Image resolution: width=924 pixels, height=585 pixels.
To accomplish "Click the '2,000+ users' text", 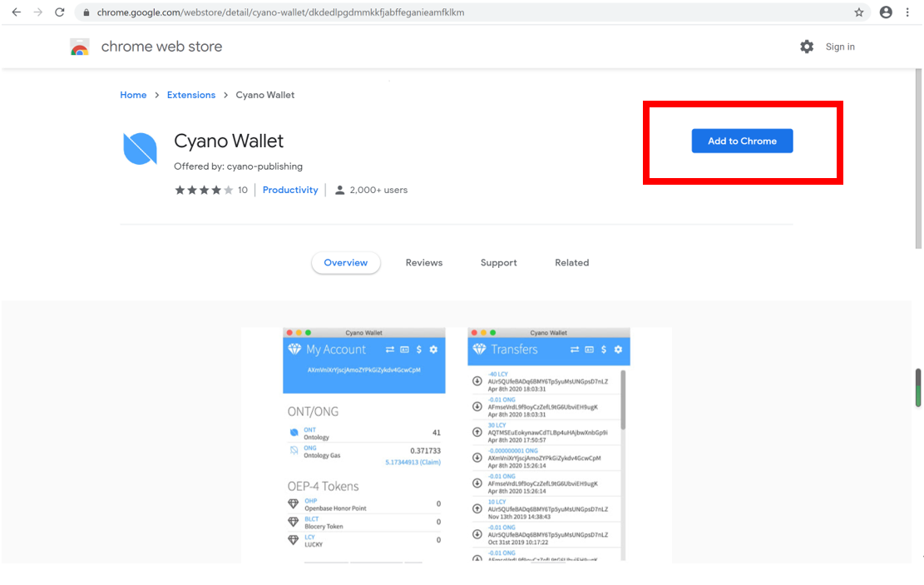I will 378,190.
